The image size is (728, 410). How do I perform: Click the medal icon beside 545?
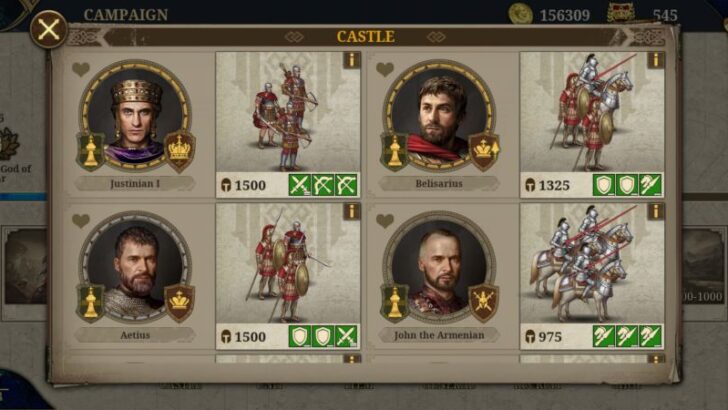621,13
